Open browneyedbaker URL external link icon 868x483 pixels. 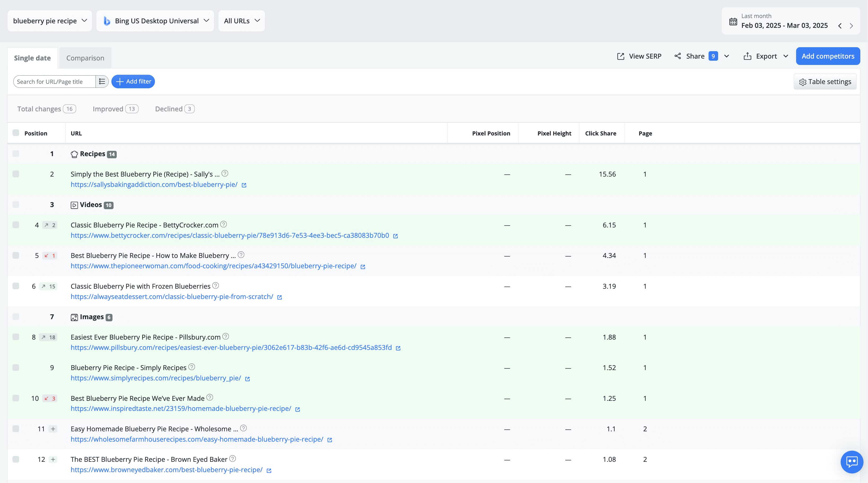(269, 471)
